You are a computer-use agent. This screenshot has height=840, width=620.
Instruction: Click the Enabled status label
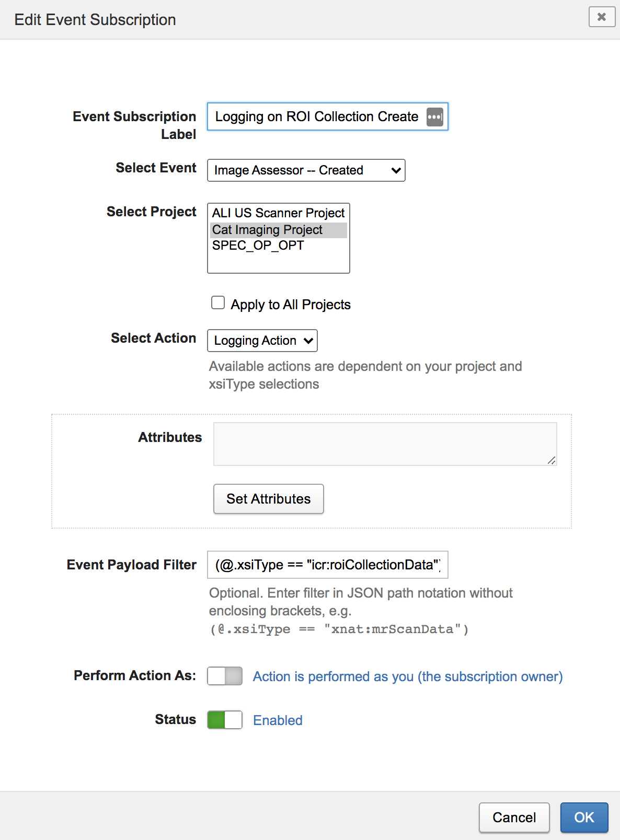coord(278,720)
